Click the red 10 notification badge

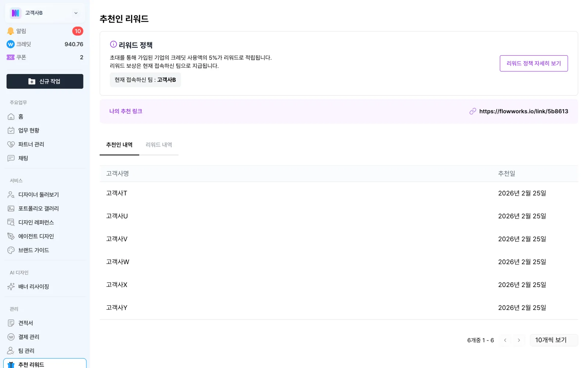click(x=78, y=31)
